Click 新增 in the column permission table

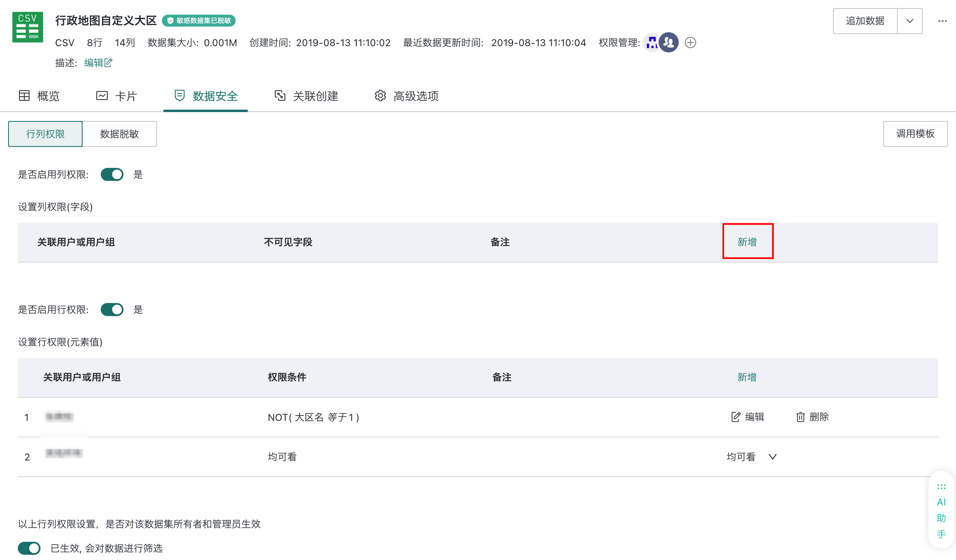[747, 242]
